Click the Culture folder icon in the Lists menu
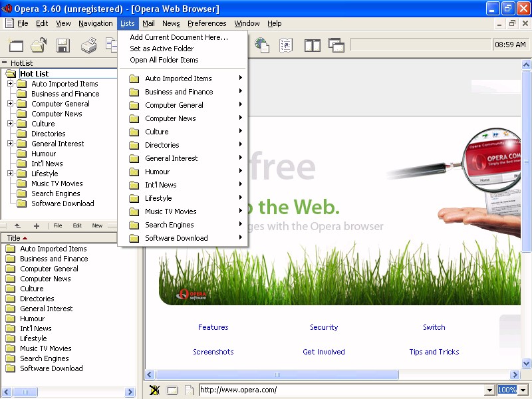 (134, 132)
